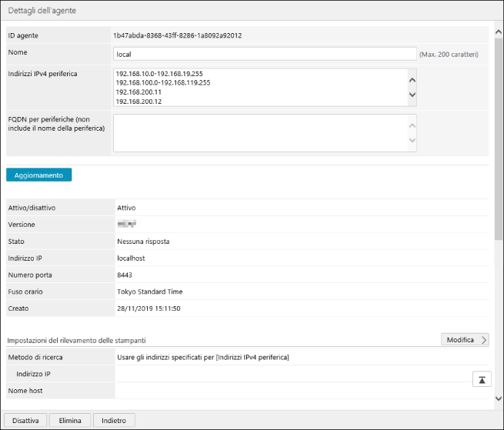Click the agent ID value text
This screenshot has height=430, width=504.
point(178,35)
